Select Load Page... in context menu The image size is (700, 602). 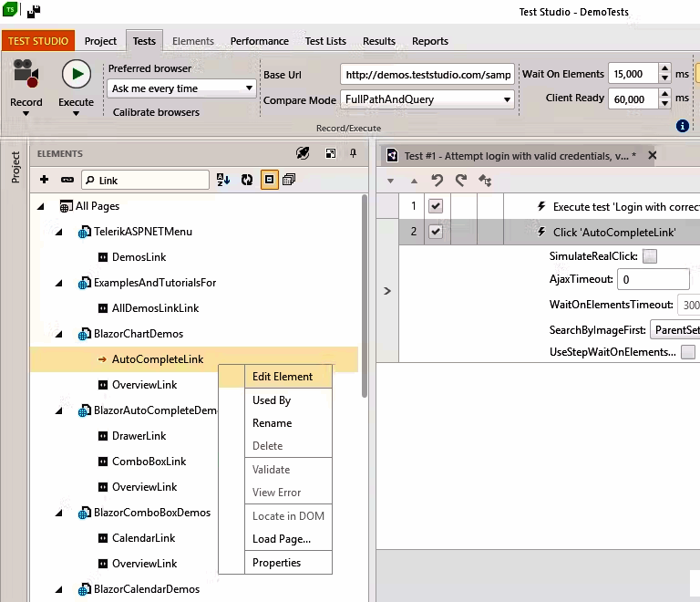coord(281,539)
